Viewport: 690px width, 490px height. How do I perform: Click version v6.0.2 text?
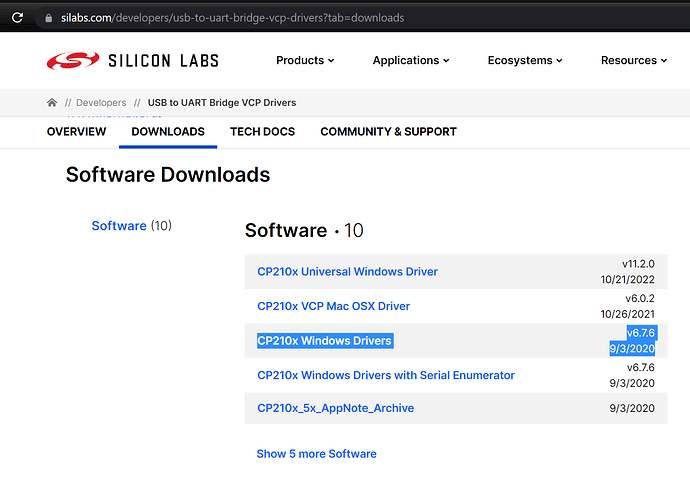click(x=640, y=298)
